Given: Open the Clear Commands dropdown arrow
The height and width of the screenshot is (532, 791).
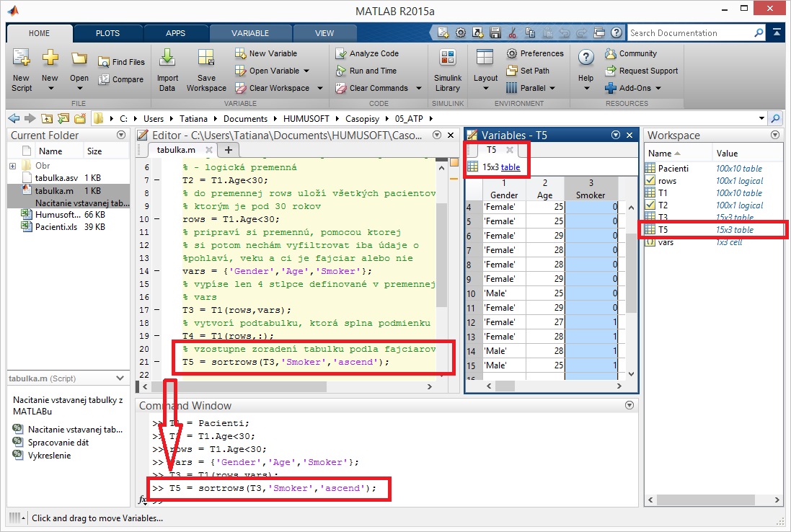Looking at the screenshot, I should [419, 88].
